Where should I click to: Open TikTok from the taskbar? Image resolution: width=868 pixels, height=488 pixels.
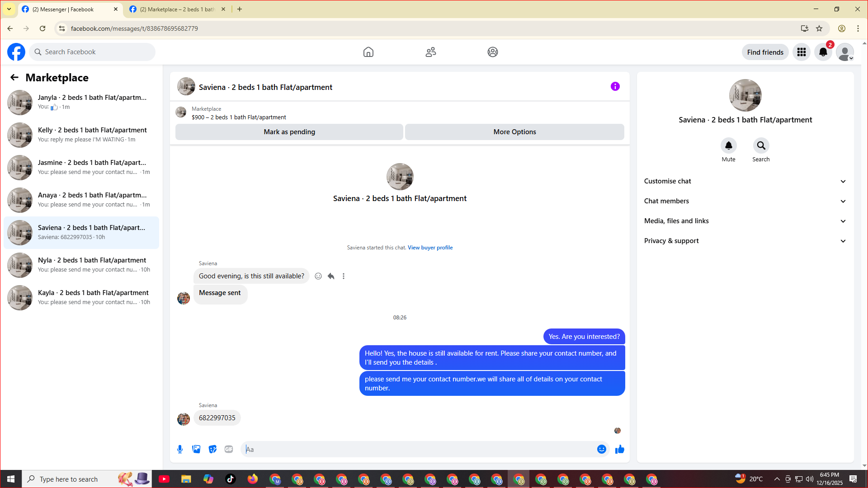pos(231,479)
